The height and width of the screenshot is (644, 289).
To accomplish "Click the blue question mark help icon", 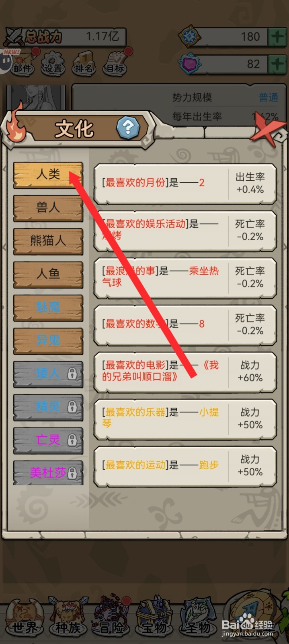I will coord(128,128).
